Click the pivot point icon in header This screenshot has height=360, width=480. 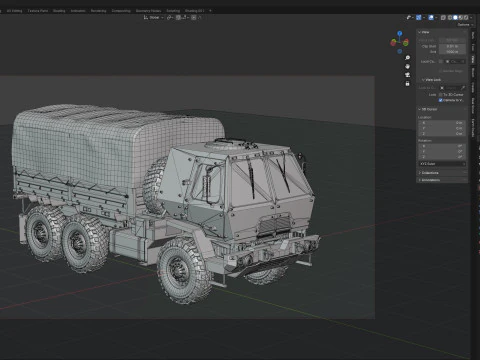168,17
